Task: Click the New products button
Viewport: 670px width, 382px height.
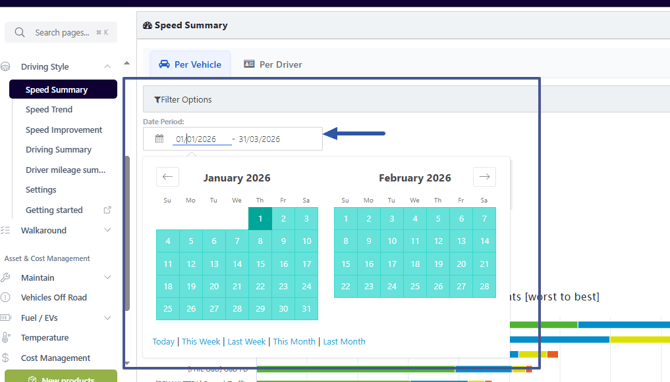Action: (x=61, y=376)
